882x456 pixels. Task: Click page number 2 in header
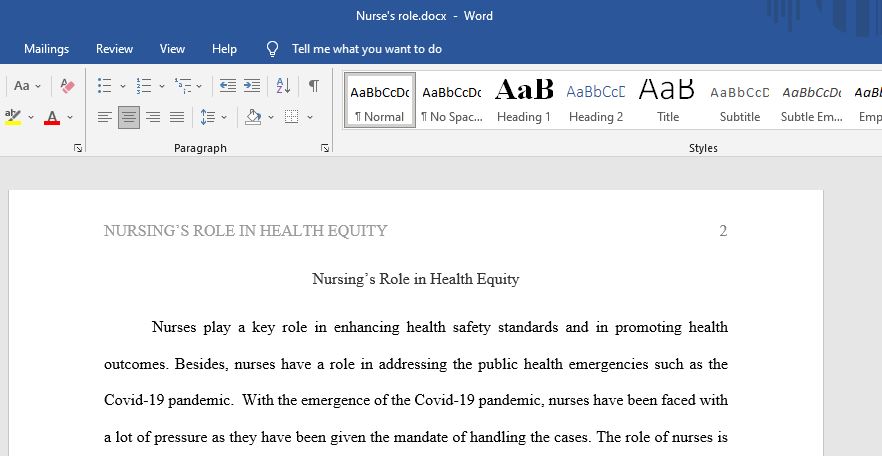pos(723,231)
